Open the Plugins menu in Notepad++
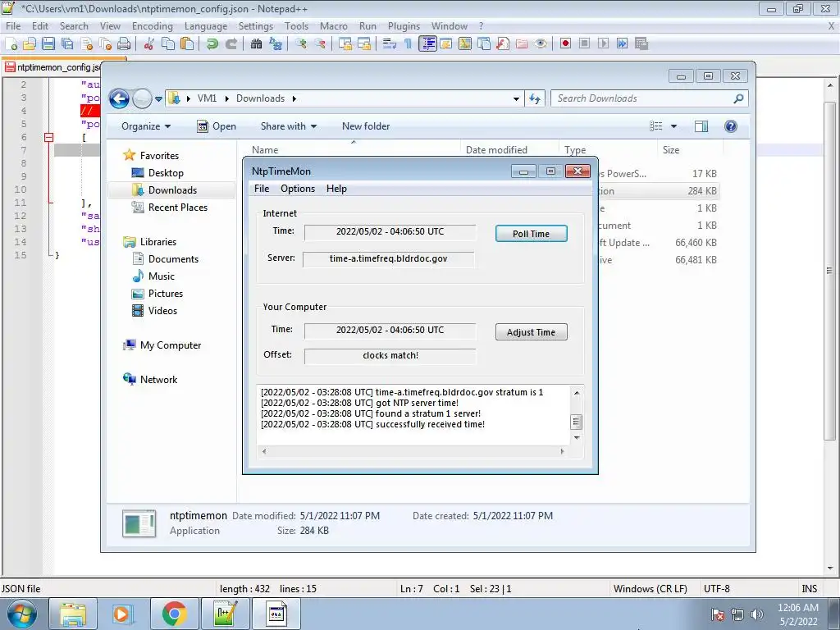Screen dimensions: 840x630 coord(404,25)
